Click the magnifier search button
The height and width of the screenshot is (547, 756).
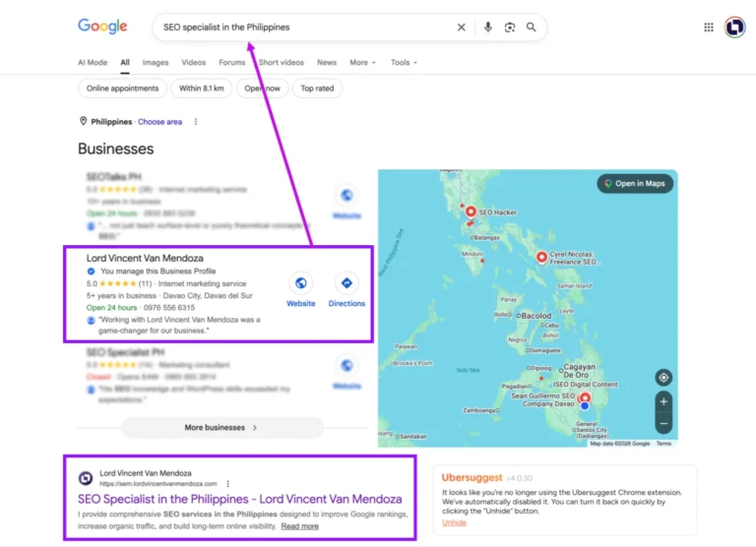(x=531, y=28)
